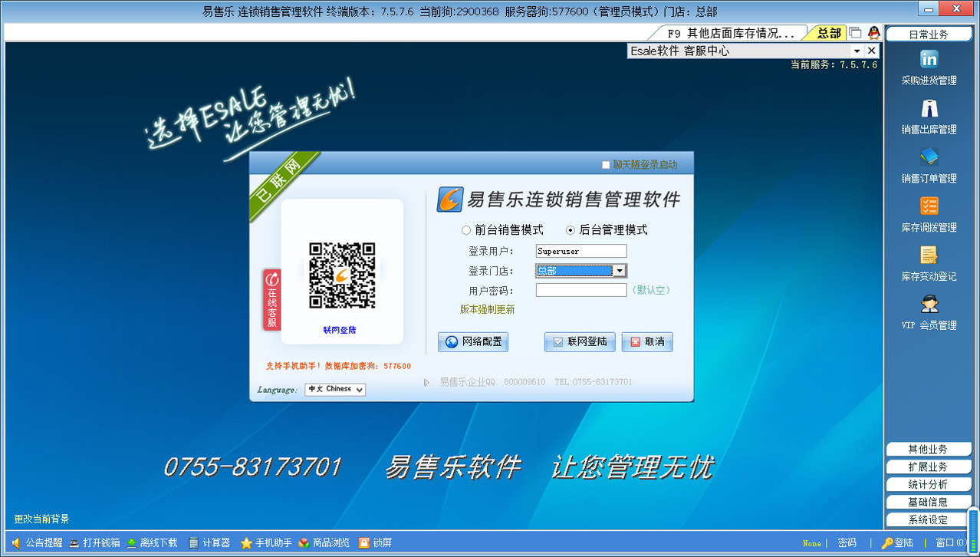Open the 其他业务 sidebar section
The width and height of the screenshot is (980, 557).
pos(929,450)
